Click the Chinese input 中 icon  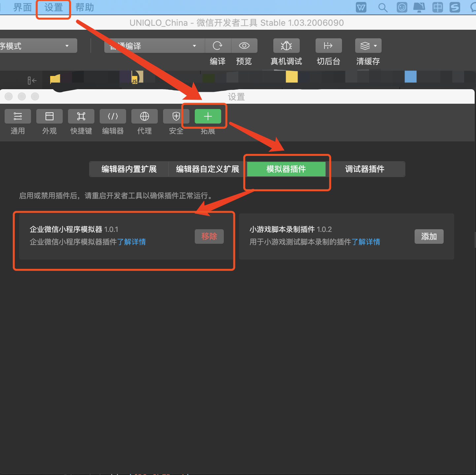[438, 7]
